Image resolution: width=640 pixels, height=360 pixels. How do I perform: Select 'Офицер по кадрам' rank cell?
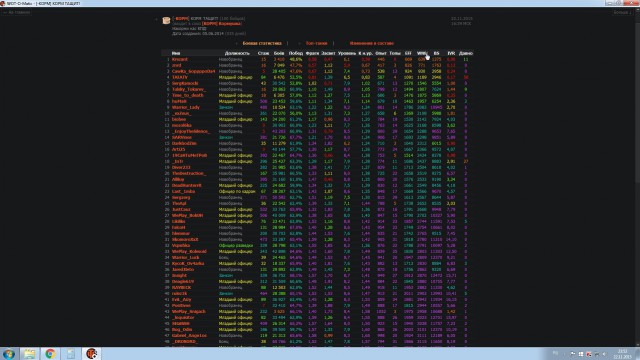pos(237,191)
